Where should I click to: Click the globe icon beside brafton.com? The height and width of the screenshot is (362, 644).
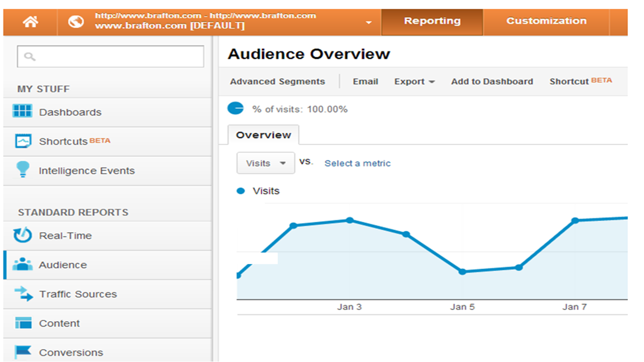76,22
